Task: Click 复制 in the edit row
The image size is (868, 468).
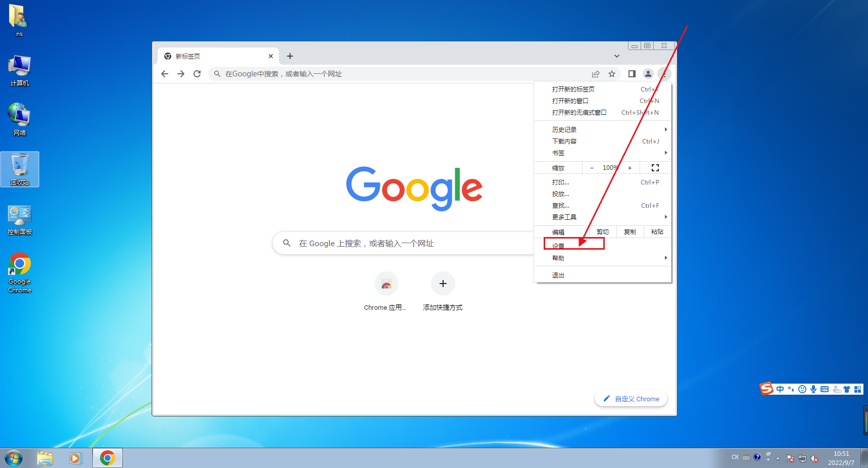Action: [x=630, y=232]
